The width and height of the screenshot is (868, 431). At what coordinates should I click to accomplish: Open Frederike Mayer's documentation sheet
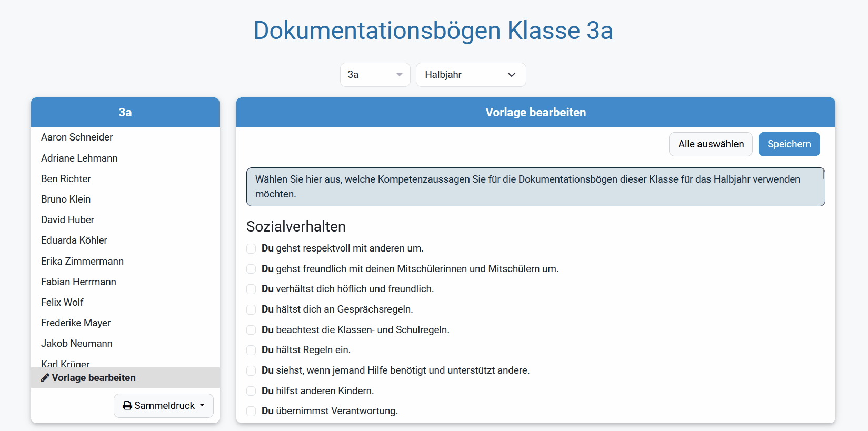point(125,323)
